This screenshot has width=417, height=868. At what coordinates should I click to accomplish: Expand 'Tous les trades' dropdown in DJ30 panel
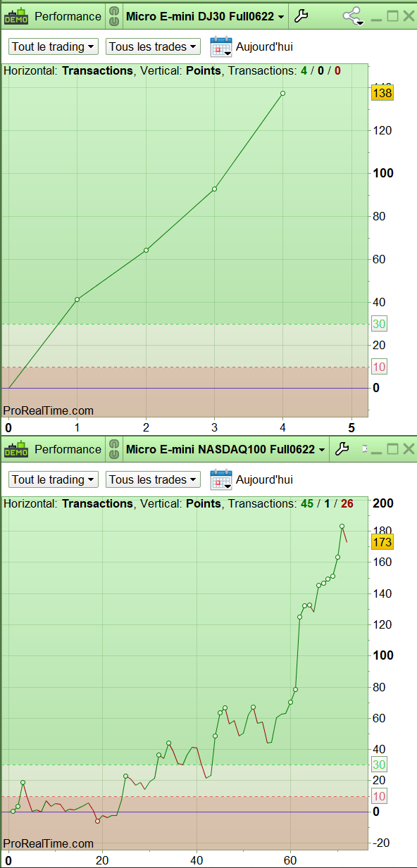(153, 47)
